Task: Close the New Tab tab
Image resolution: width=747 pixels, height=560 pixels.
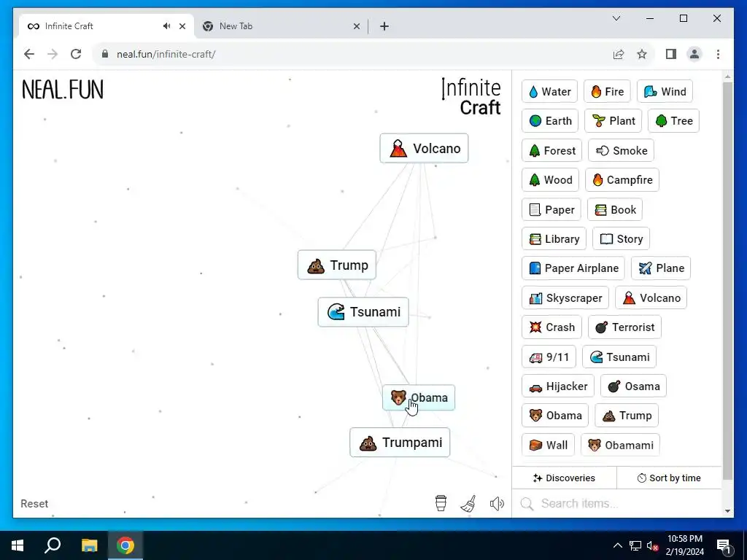Action: pyautogui.click(x=356, y=27)
